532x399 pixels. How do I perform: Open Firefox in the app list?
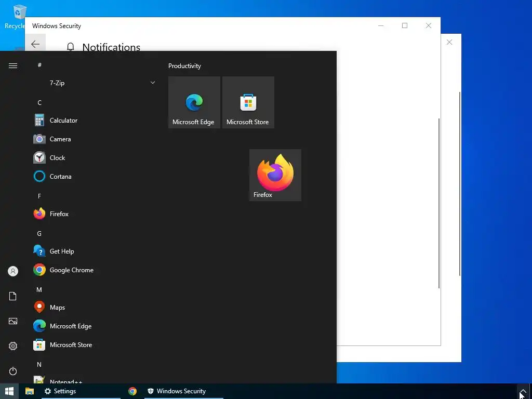94,214
